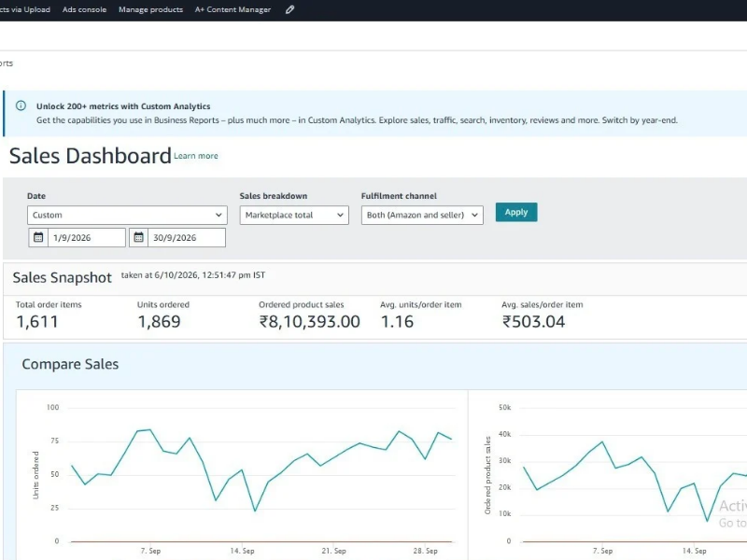
Task: Open the Fulfilment channel dropdown
Action: tap(422, 216)
